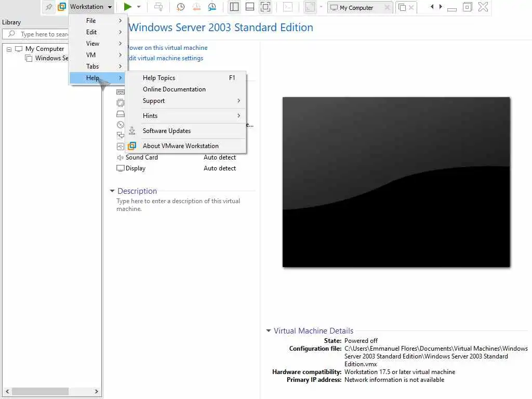Switch to the My Computer tab
The image size is (532, 399).
tap(356, 7)
